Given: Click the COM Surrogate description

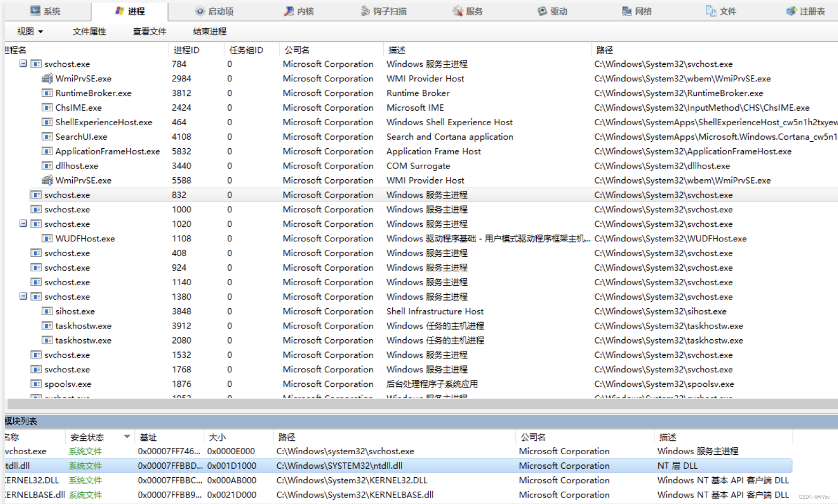Looking at the screenshot, I should (418, 166).
